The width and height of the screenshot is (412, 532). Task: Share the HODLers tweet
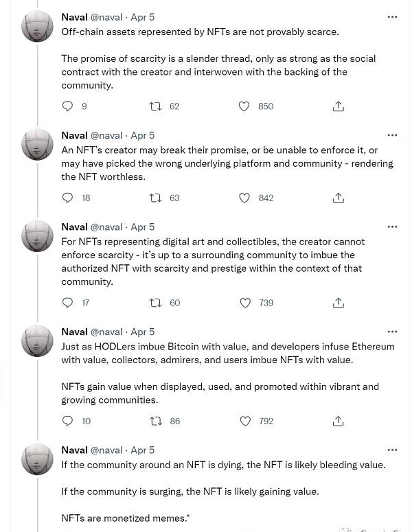338,421
